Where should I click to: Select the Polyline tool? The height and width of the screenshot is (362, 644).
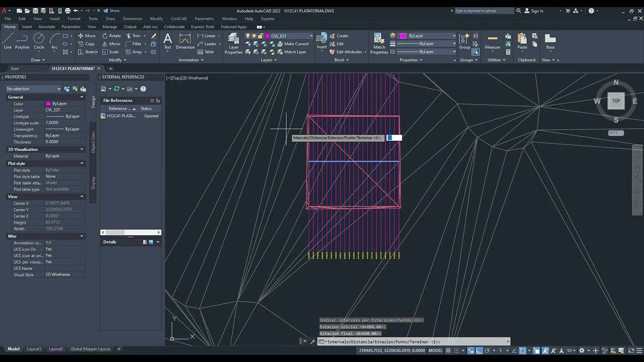point(22,41)
